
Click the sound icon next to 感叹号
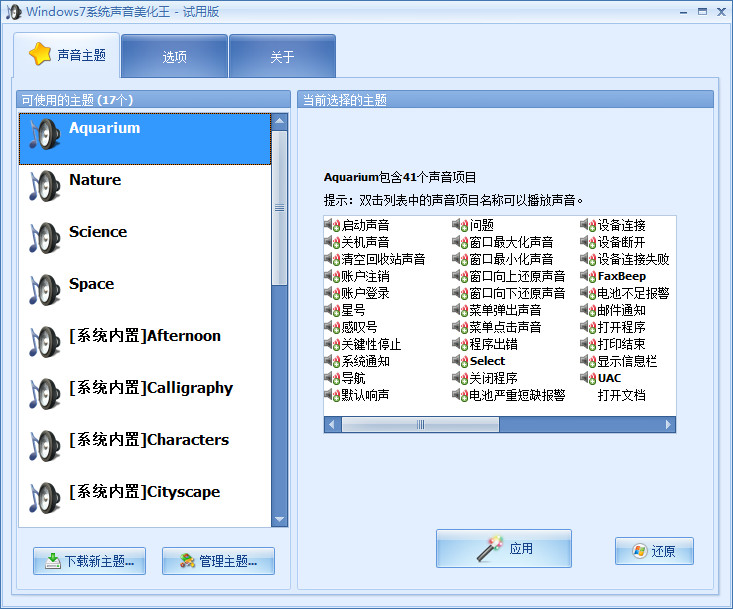coord(332,327)
